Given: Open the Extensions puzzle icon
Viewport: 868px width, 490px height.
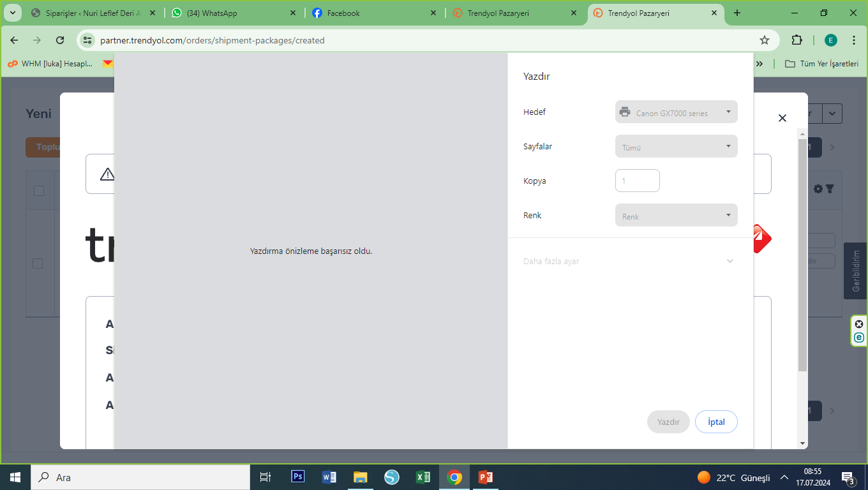Looking at the screenshot, I should coord(797,40).
